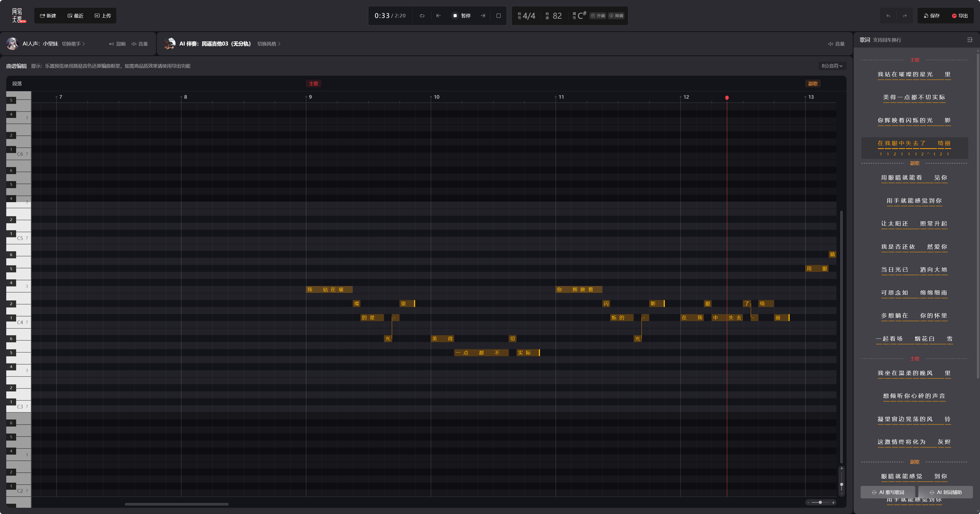Click the 主歌 section marker at bar 9
The height and width of the screenshot is (514, 980).
[x=313, y=84]
